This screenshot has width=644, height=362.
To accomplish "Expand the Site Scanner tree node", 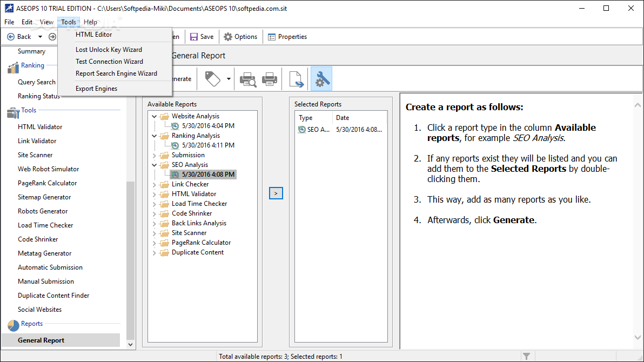I will click(155, 233).
